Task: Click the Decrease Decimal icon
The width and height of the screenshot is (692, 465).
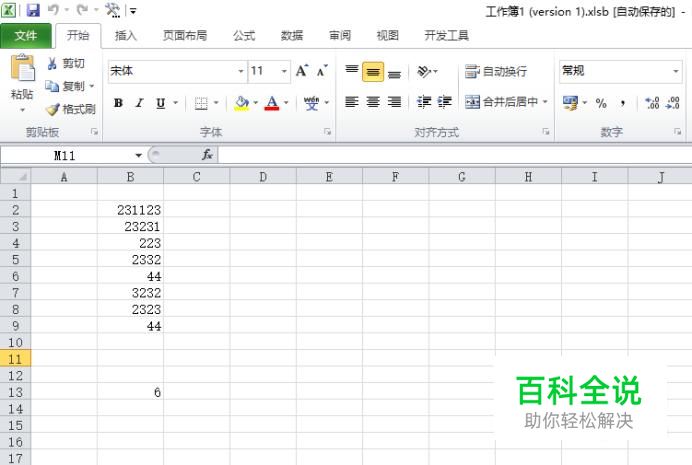Action: pos(673,103)
